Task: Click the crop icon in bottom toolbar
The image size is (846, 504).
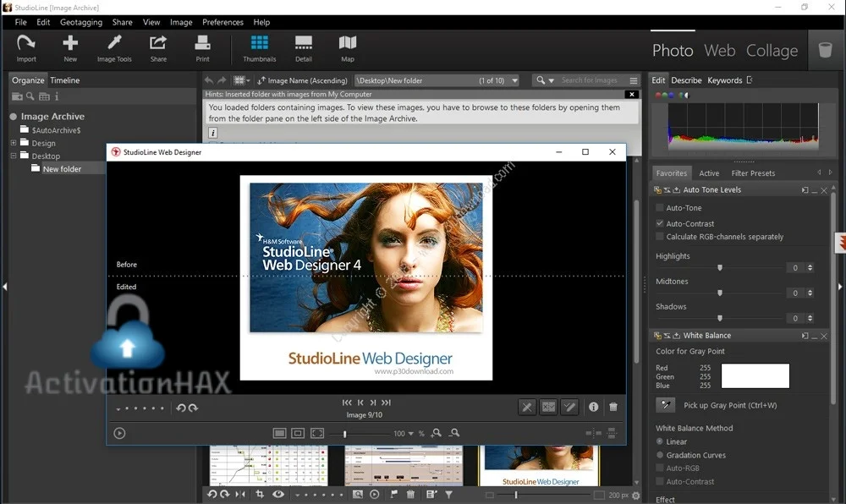Action: 260,495
